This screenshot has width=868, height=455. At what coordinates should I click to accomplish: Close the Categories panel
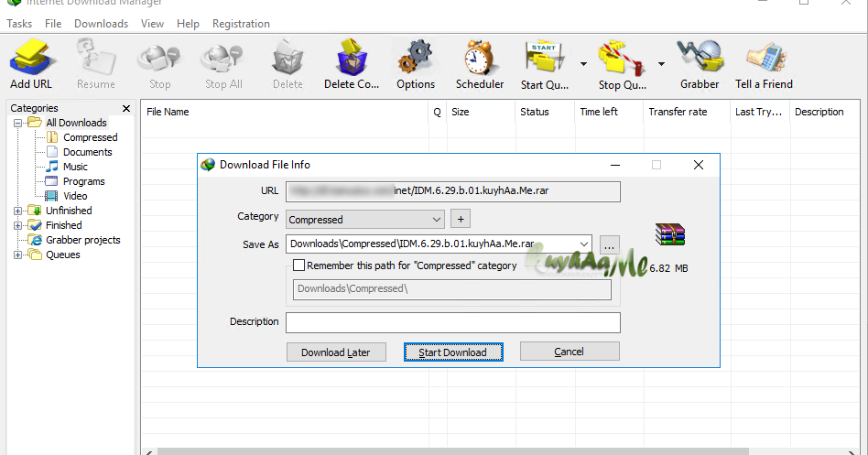[x=126, y=109]
